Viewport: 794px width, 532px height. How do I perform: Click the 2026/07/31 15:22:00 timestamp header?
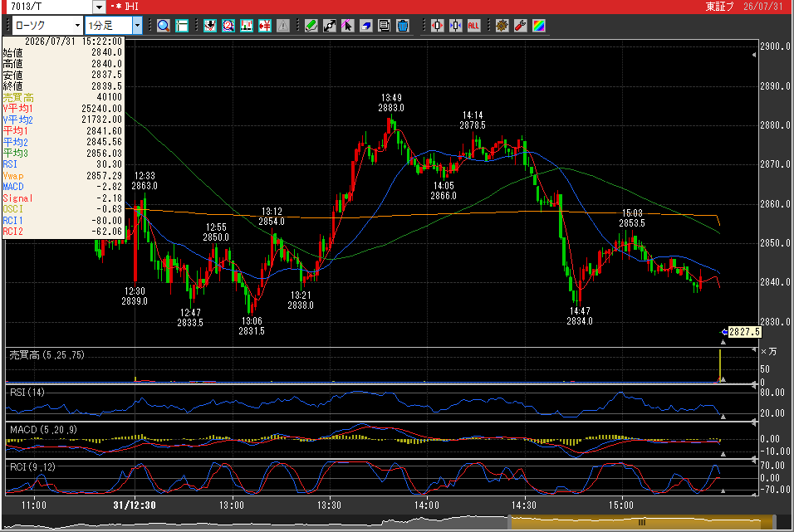[74, 41]
